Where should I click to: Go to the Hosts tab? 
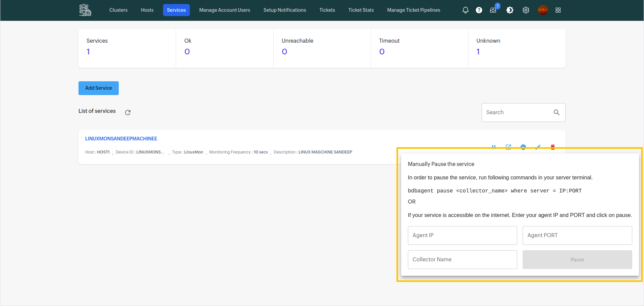(147, 10)
